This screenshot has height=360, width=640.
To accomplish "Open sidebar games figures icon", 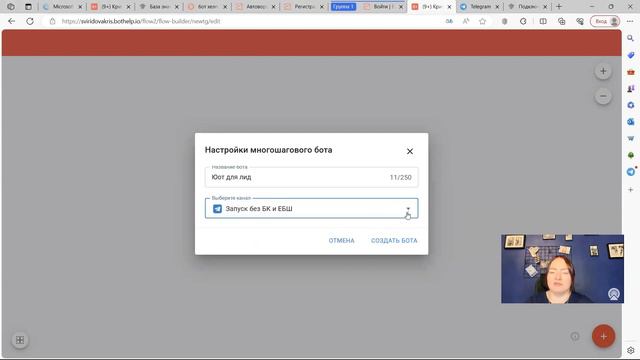I will 631,89.
